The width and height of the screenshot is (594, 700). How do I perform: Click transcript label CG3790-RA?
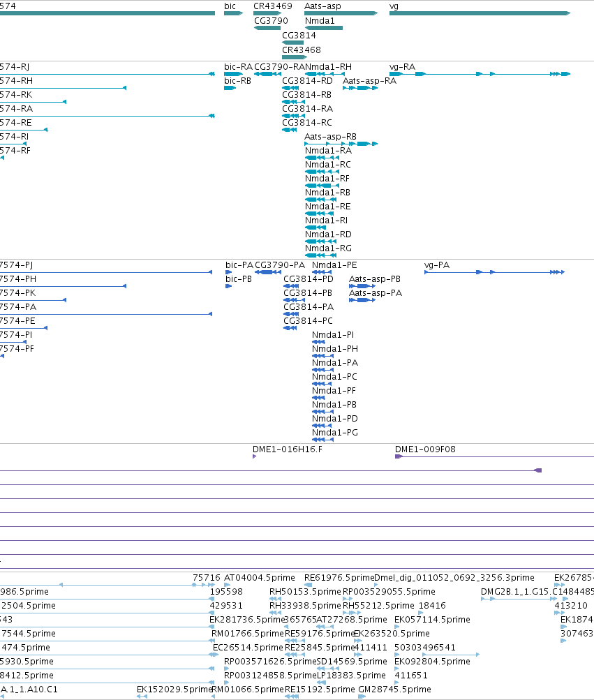pos(280,67)
